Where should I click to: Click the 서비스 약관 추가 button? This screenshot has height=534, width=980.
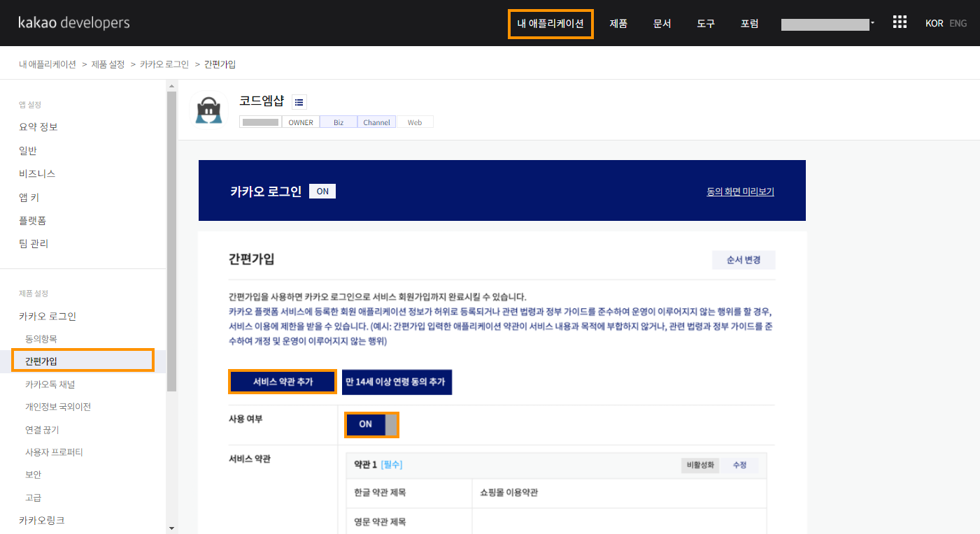(x=283, y=382)
